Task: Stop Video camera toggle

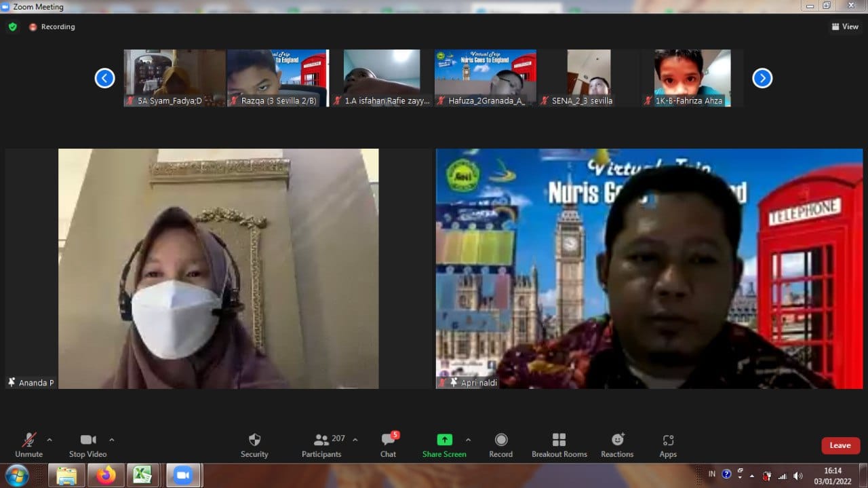Action: [87, 445]
